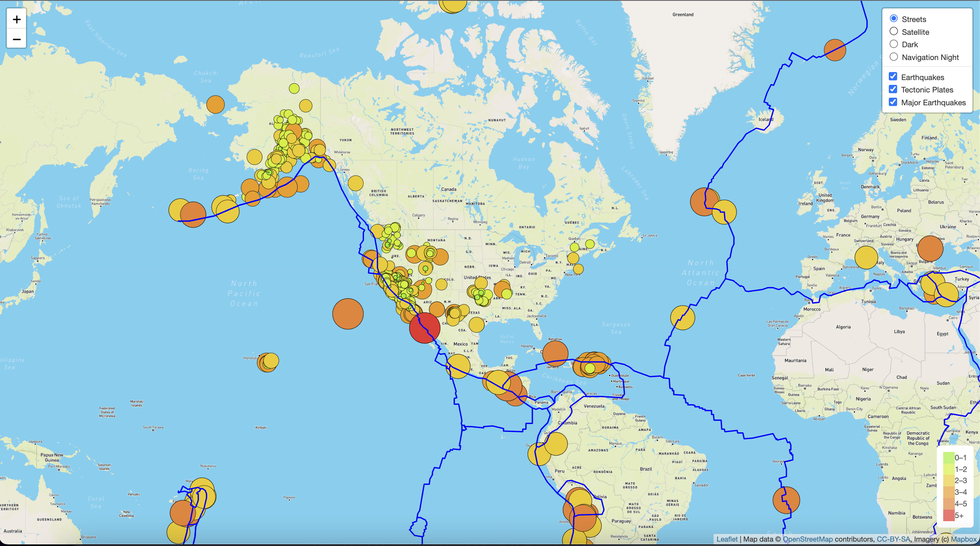Screen dimensions: 980x546
Task: Select the Streets basemap radio button
Action: click(894, 18)
